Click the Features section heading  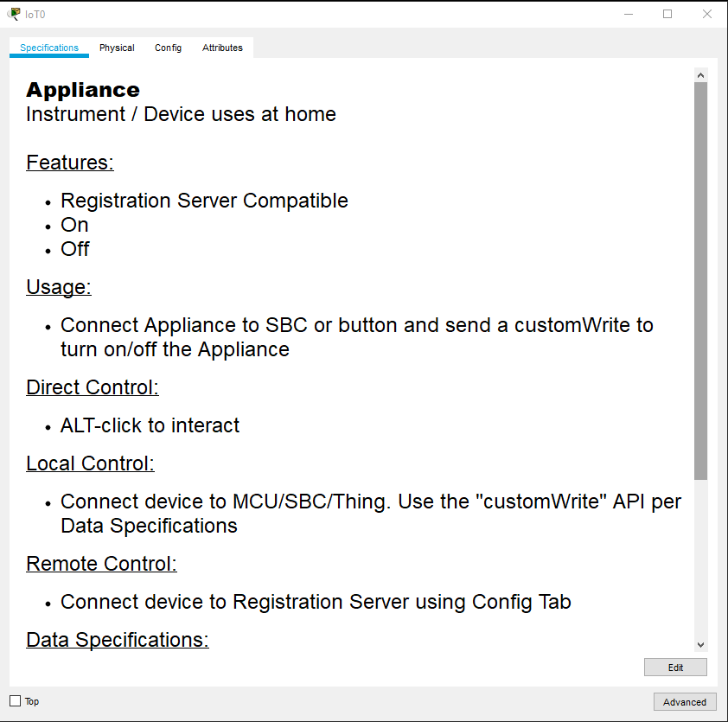[x=70, y=163]
